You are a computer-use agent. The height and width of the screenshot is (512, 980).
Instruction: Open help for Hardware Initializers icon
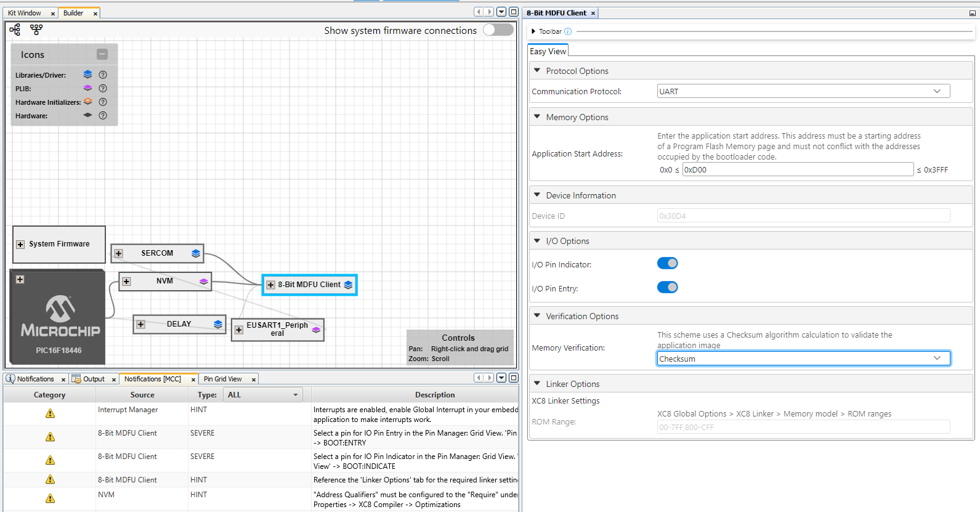click(103, 102)
